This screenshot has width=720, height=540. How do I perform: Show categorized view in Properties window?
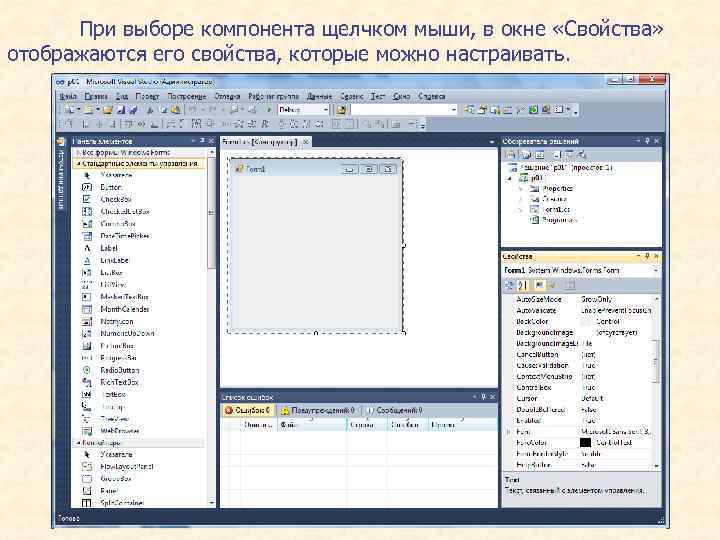tap(509, 286)
